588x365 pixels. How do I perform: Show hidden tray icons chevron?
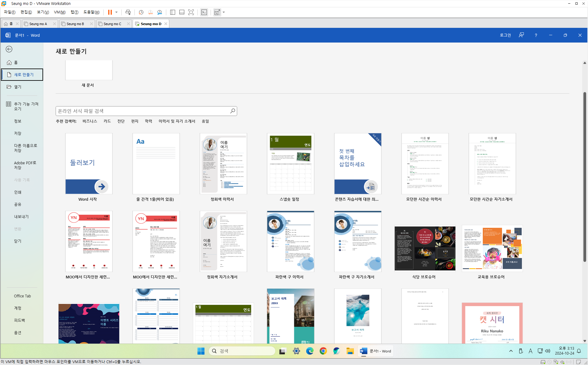coord(511,351)
